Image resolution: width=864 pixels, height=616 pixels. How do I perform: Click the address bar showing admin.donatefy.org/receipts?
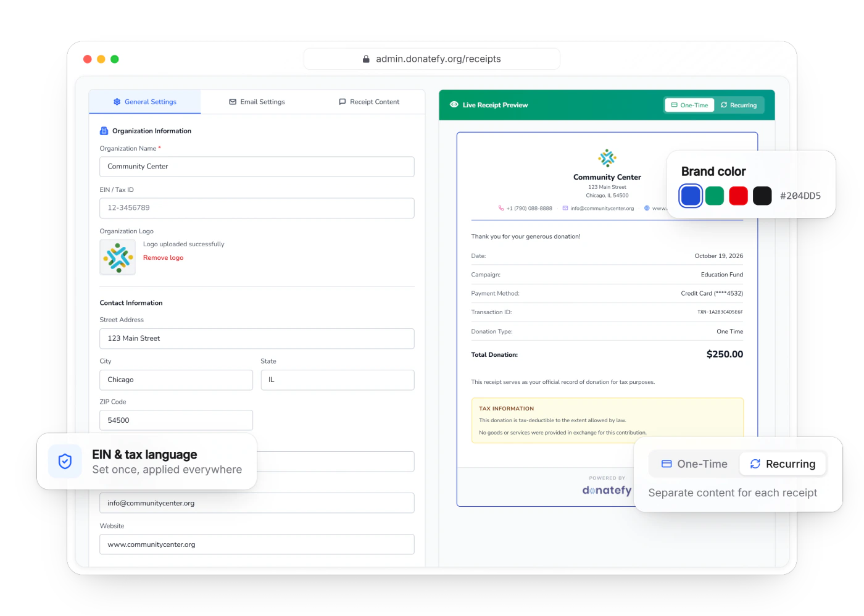[432, 59]
